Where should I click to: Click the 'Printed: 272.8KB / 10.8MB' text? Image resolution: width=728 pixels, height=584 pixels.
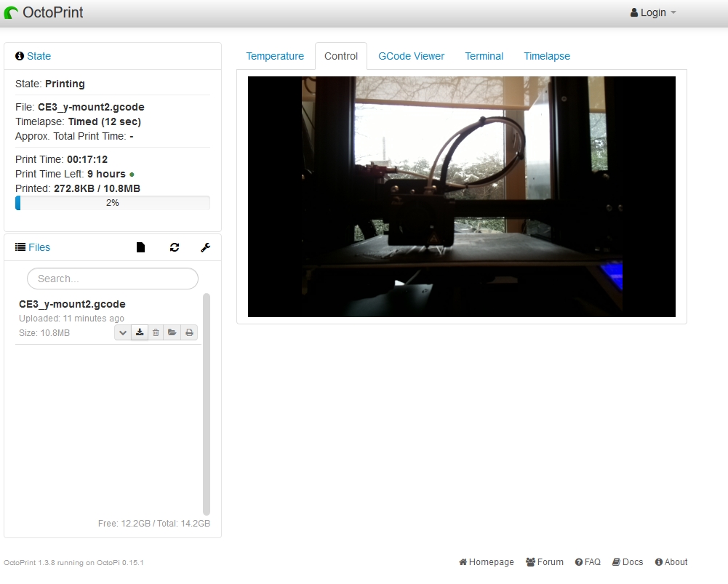(78, 188)
